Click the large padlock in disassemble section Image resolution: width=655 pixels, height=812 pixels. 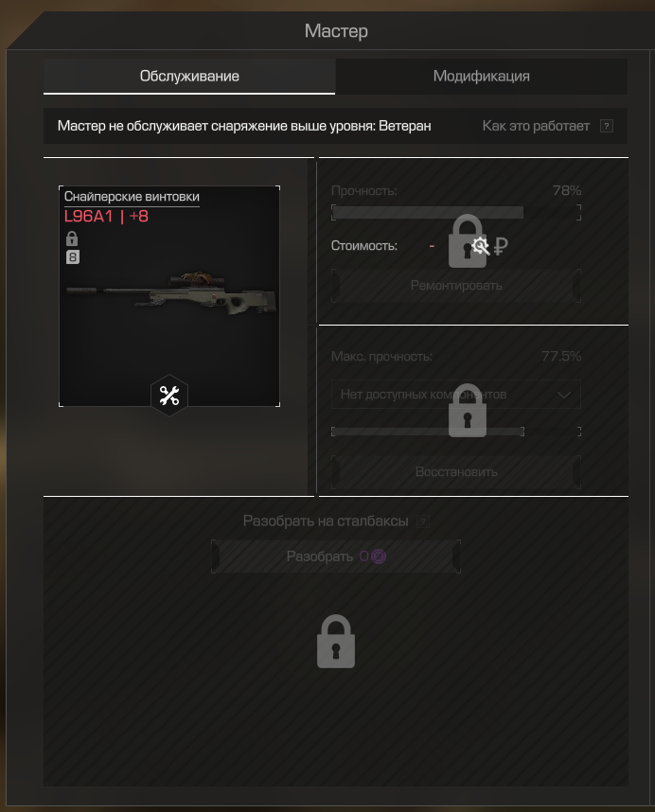(x=336, y=642)
